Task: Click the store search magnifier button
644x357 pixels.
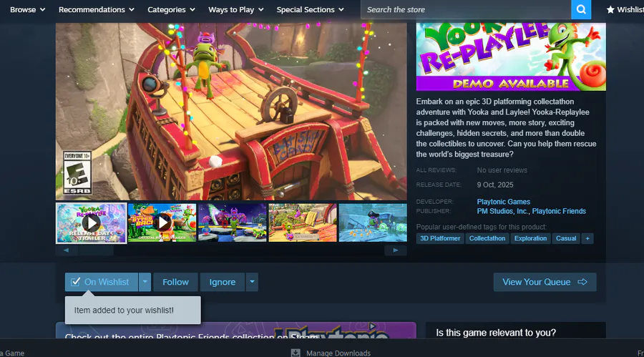Action: tap(581, 9)
